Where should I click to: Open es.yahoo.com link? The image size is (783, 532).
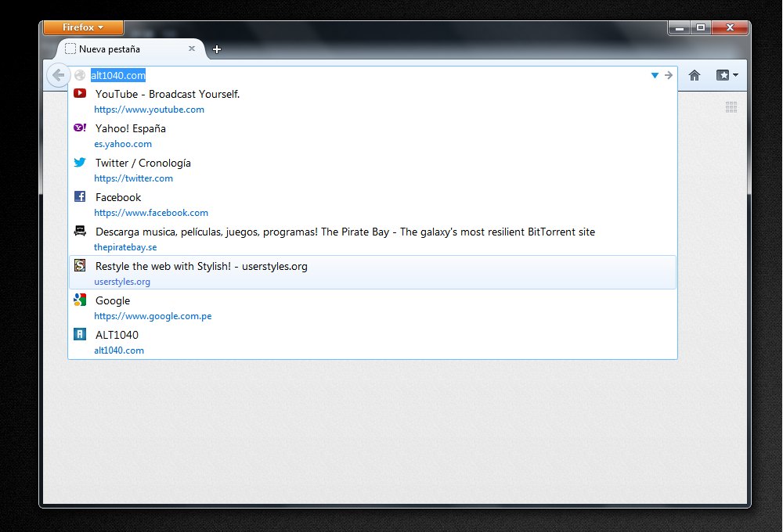[123, 144]
